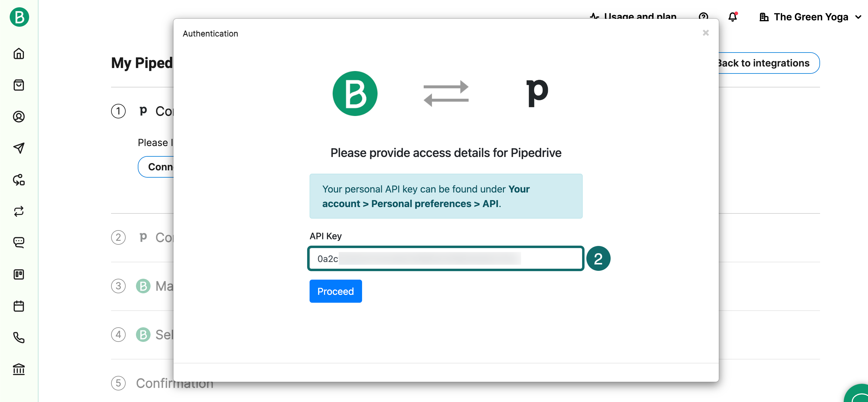Close the Authentication dialog
Viewport: 868px width, 402px height.
click(x=706, y=33)
